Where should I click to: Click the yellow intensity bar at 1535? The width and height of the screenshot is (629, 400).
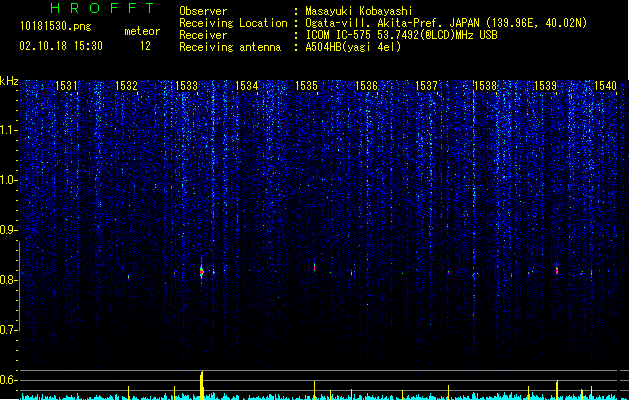[314, 390]
